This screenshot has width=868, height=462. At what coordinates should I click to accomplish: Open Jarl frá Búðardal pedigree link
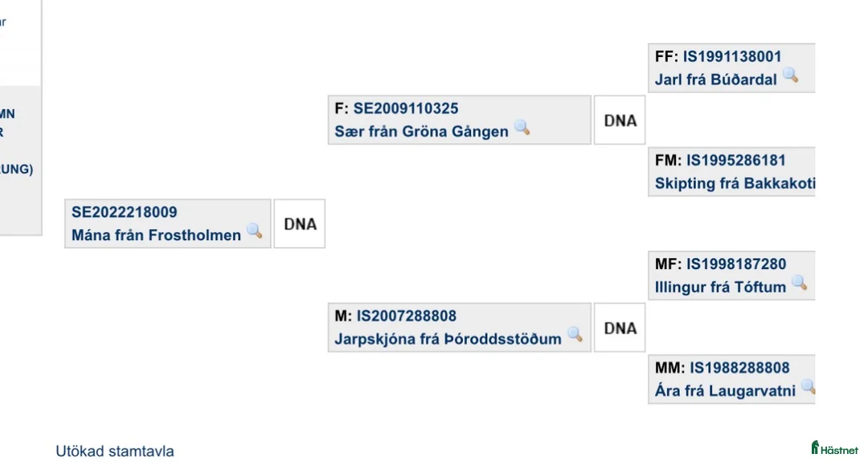(715, 80)
